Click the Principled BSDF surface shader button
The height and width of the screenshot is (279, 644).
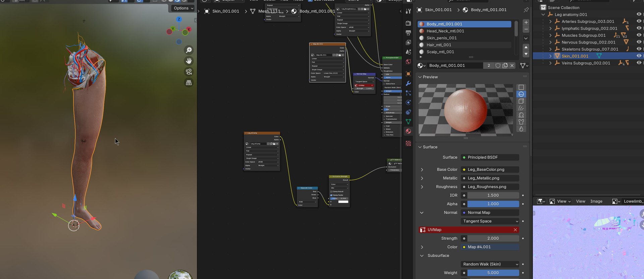pos(490,157)
